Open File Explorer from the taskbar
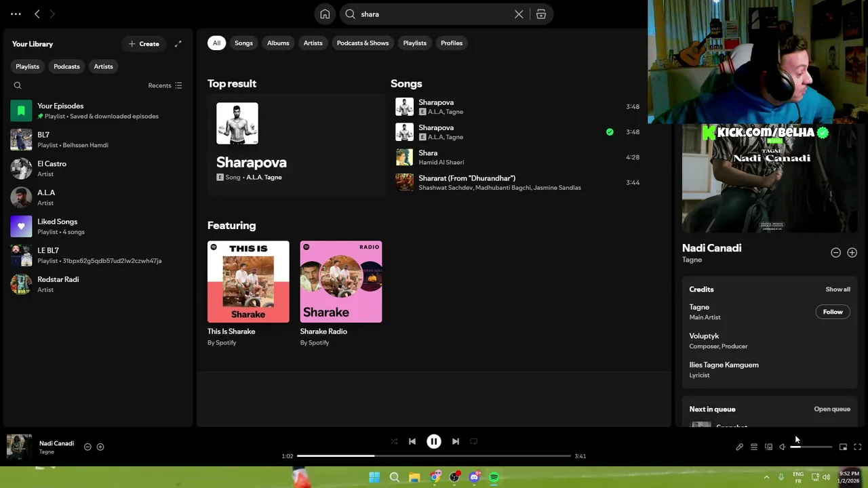 414,477
